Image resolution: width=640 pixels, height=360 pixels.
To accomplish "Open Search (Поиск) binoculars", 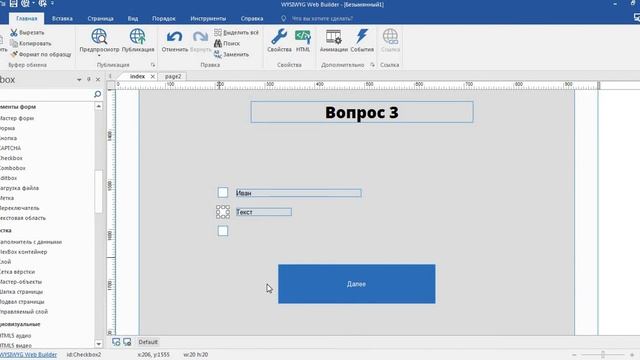I will (227, 43).
